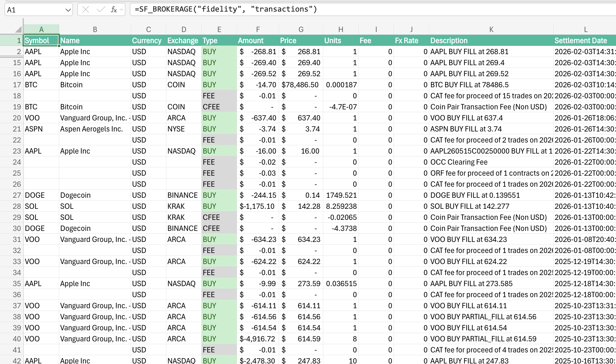Select the $-4,916.72 amount cell
Image resolution: width=616 pixels, height=364 pixels.
(x=258, y=339)
